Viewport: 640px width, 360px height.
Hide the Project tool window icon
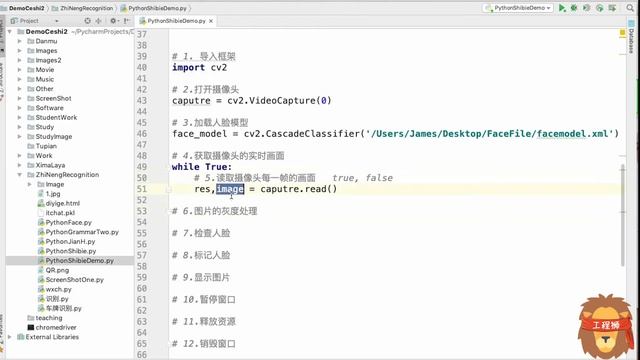click(x=126, y=20)
